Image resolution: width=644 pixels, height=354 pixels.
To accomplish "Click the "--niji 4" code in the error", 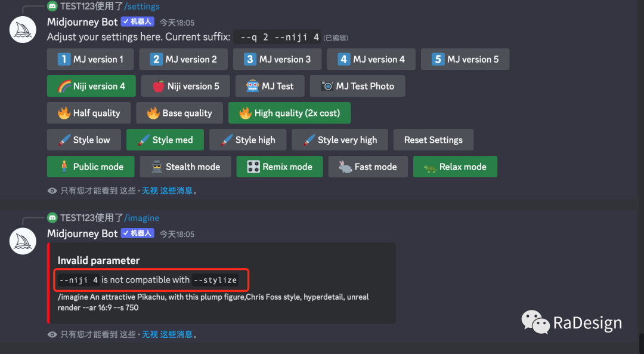I will [79, 280].
